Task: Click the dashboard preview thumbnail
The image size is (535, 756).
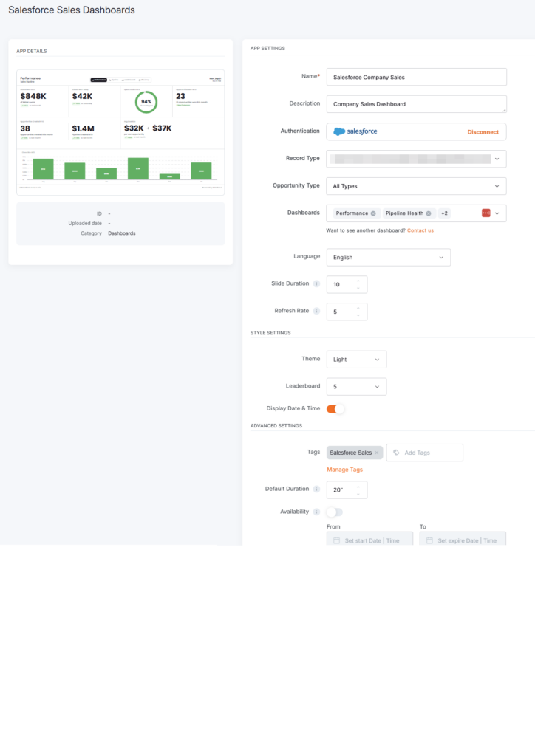Action: pos(120,132)
